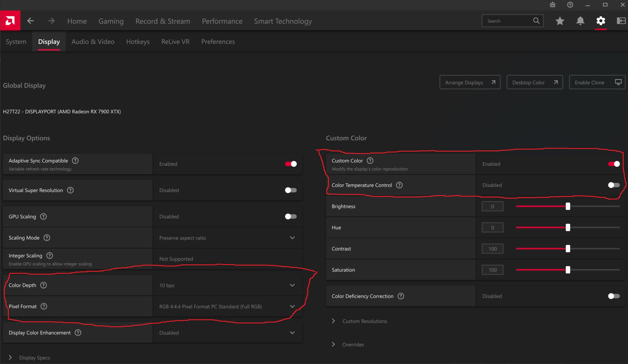Image resolution: width=628 pixels, height=364 pixels.
Task: Click the Contrast slider handle
Action: click(x=568, y=249)
